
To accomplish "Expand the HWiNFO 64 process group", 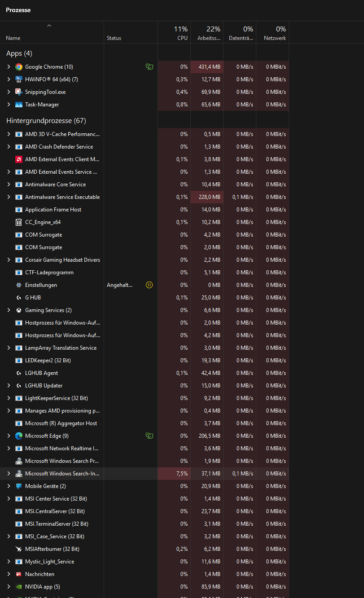I will click(x=9, y=79).
